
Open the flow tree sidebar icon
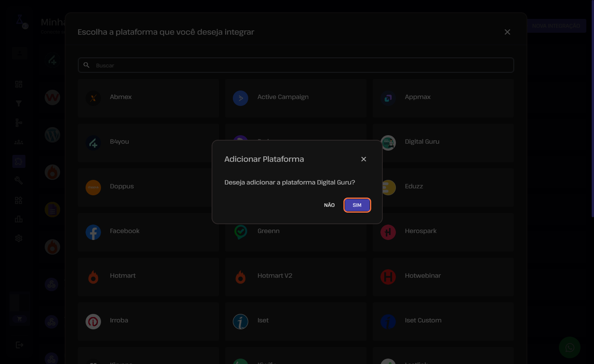coord(19,122)
